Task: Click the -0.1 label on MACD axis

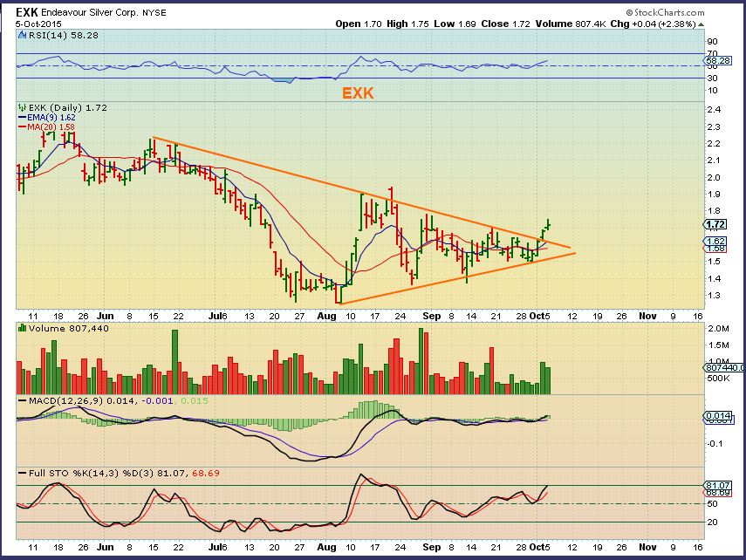Action: 715,443
